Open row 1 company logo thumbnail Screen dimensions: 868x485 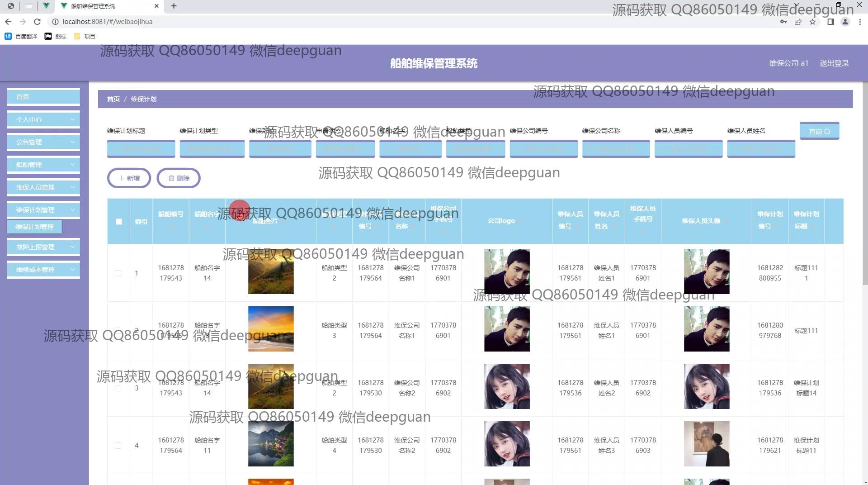point(507,271)
